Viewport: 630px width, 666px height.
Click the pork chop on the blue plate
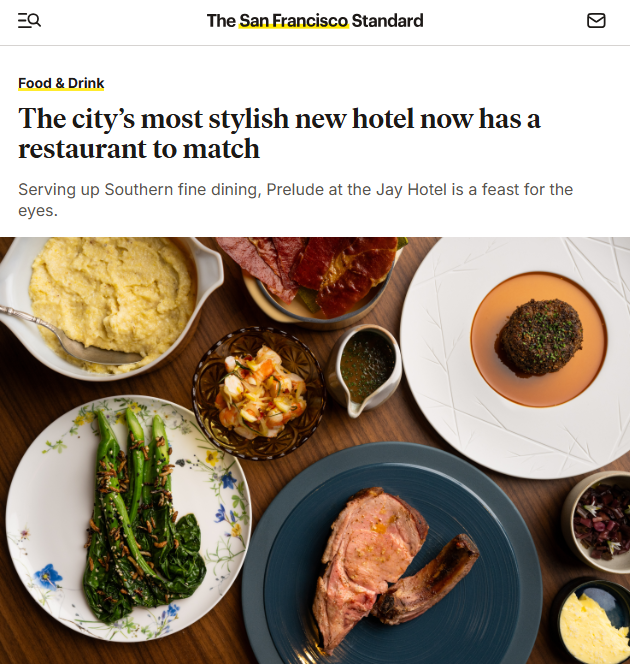click(365, 561)
